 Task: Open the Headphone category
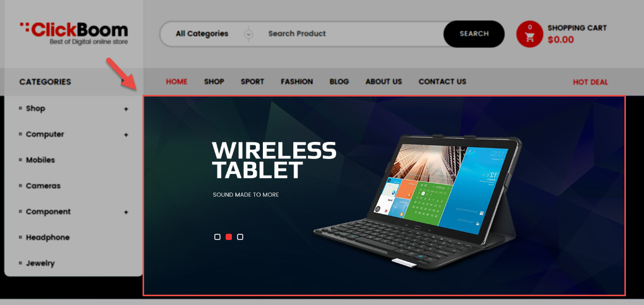[x=48, y=237]
